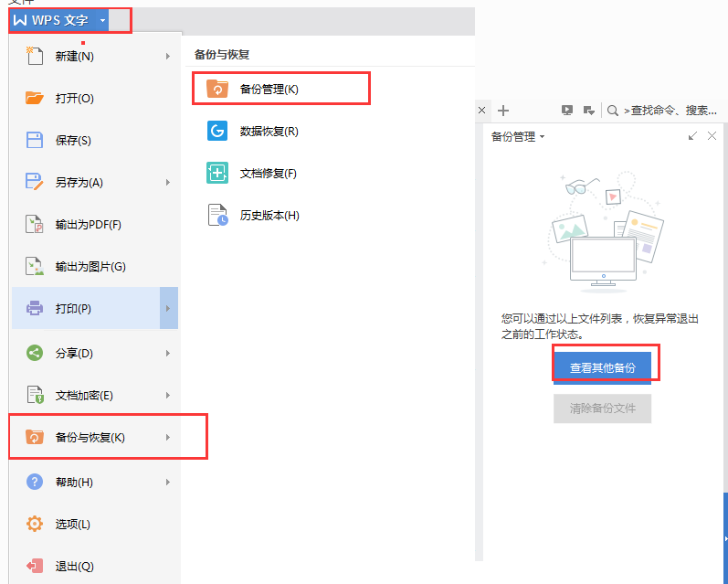Choose 输出为图片(G) from menu

[x=95, y=266]
